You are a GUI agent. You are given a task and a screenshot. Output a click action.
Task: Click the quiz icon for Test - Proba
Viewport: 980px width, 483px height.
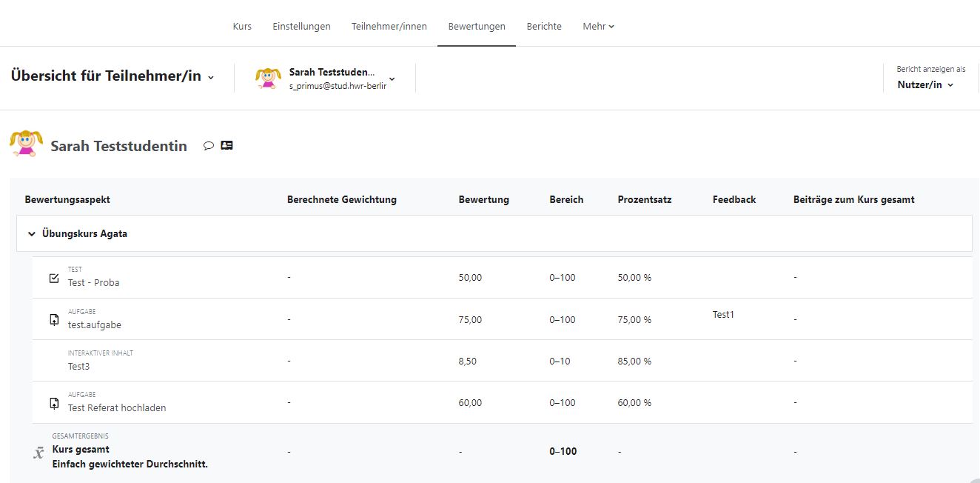[x=54, y=278]
